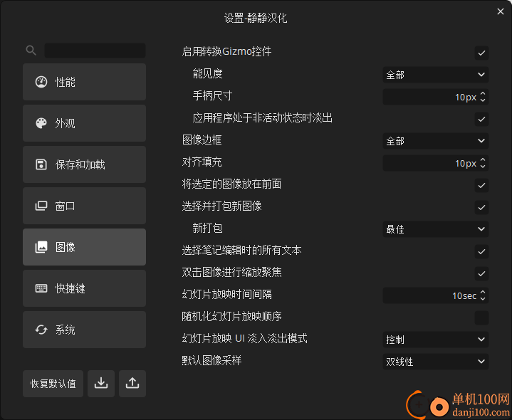The width and height of the screenshot is (512, 420).
Task: Click the 启用转换Gizmo控件 label
Action: (226, 51)
